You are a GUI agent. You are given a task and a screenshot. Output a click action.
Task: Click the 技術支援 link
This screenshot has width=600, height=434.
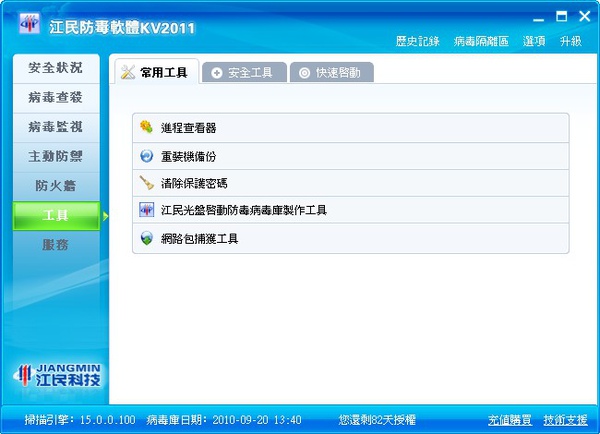click(x=565, y=420)
